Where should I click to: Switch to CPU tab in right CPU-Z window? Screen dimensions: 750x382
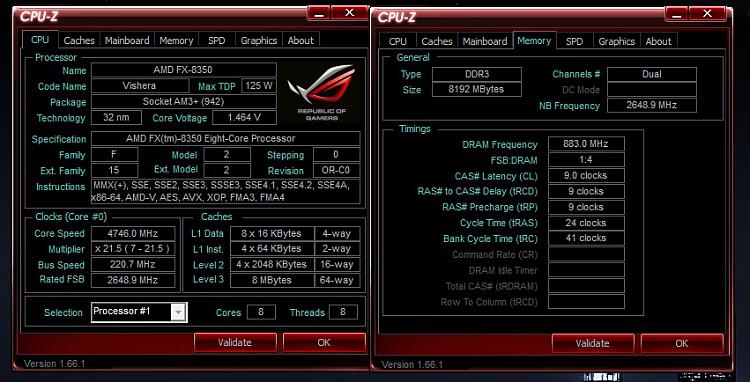(x=397, y=42)
